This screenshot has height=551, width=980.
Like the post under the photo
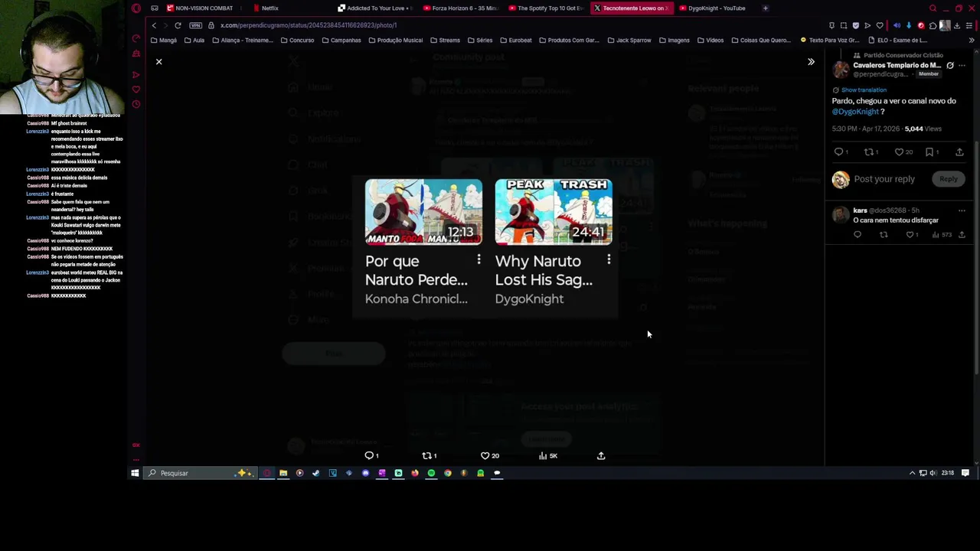485,455
